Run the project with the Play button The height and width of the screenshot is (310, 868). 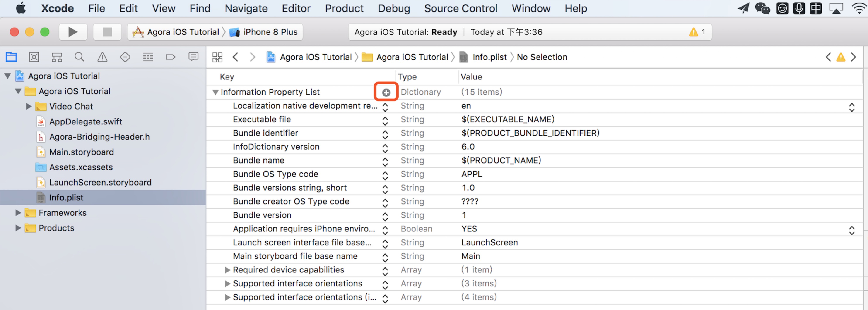tap(73, 32)
